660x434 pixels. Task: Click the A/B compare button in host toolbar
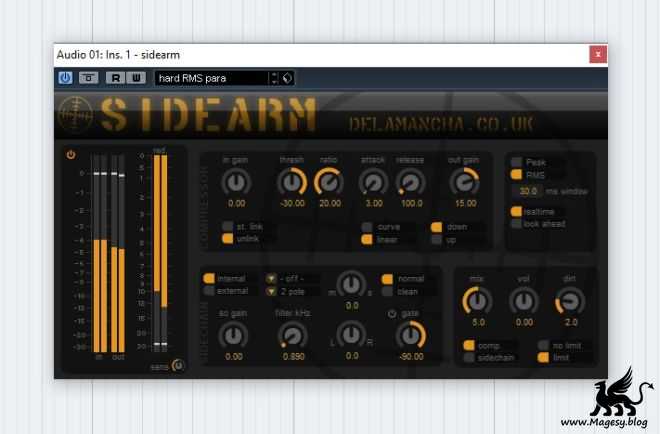(88, 78)
